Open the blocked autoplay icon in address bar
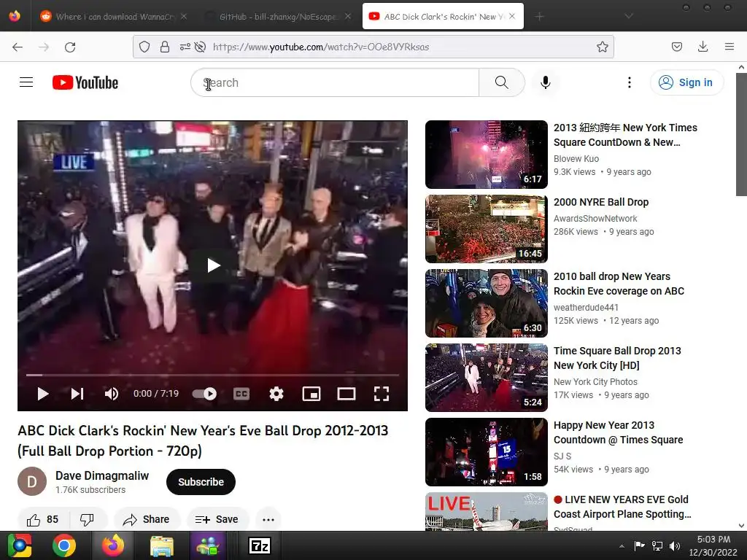Screen dimensions: 747x560 [x=201, y=47]
